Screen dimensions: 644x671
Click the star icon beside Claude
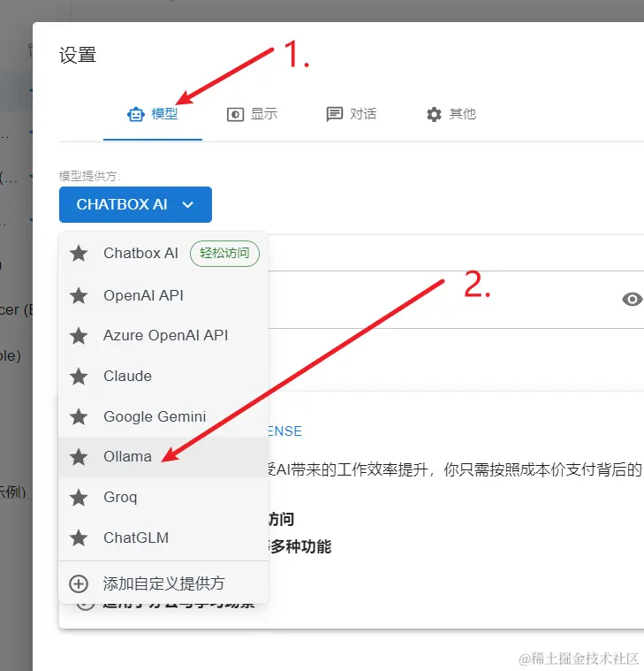(x=79, y=376)
